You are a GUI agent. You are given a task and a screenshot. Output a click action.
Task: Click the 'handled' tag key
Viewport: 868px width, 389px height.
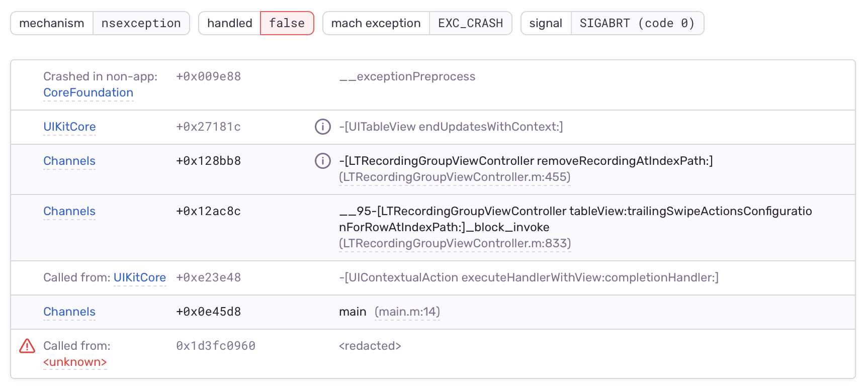coord(230,23)
